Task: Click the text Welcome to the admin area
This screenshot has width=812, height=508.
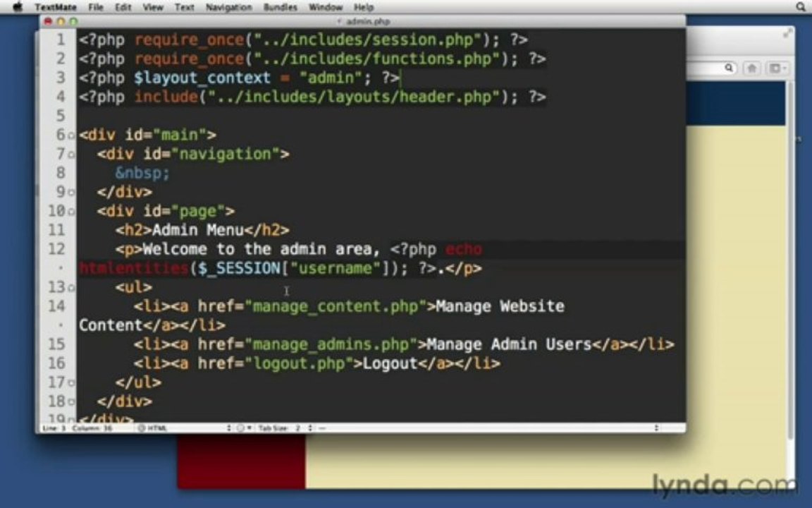Action: [257, 249]
